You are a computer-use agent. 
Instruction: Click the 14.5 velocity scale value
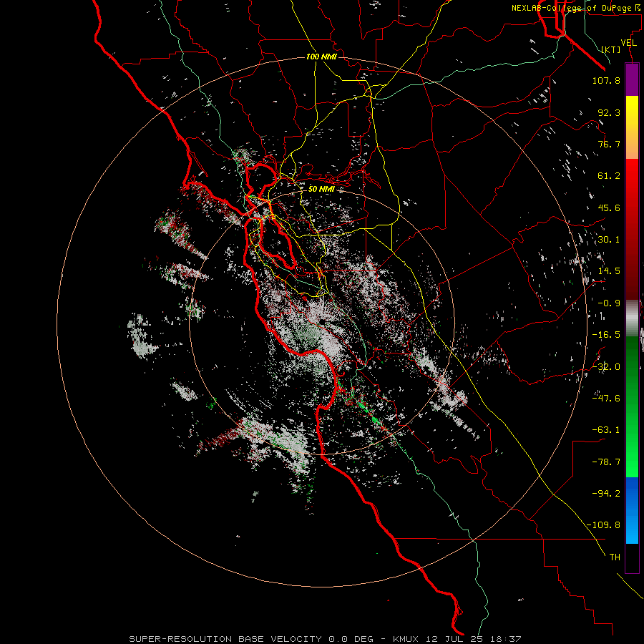pos(609,271)
